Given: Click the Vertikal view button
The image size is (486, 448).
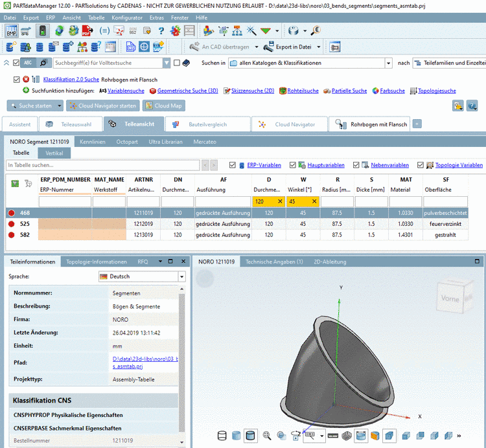Looking at the screenshot, I should [54, 153].
